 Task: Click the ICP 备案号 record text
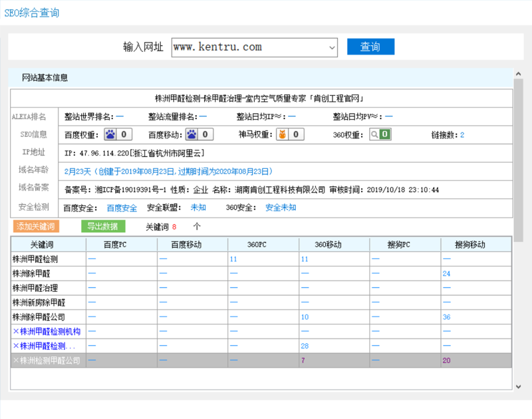115,190
